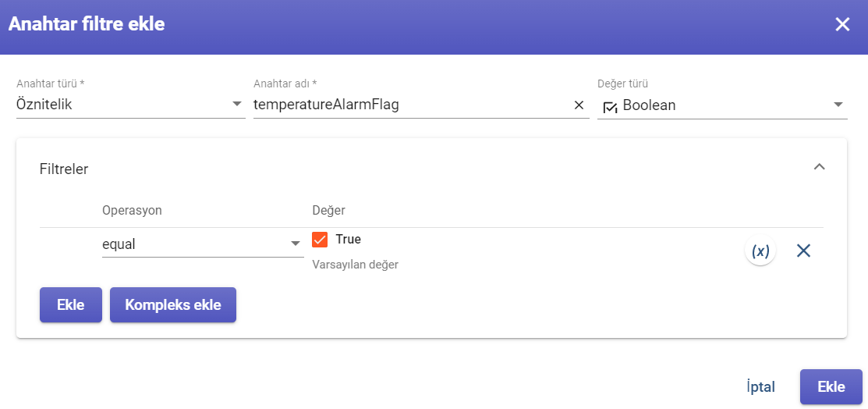The image size is (868, 409).
Task: Open the Anahtar türü dropdown
Action: click(x=131, y=104)
